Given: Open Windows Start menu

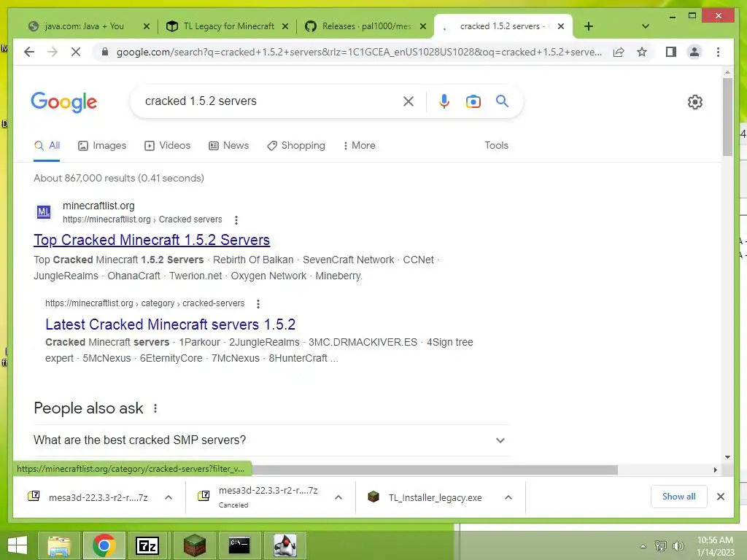Looking at the screenshot, I should pos(18,545).
